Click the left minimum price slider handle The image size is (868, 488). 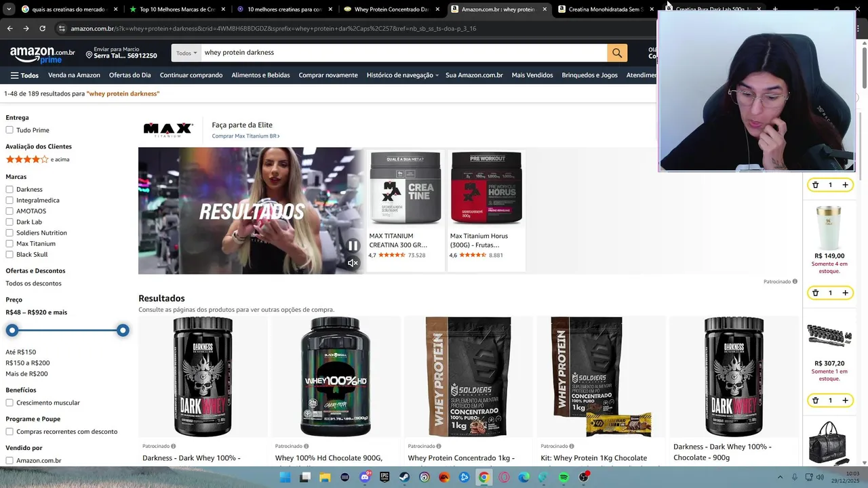click(x=12, y=330)
